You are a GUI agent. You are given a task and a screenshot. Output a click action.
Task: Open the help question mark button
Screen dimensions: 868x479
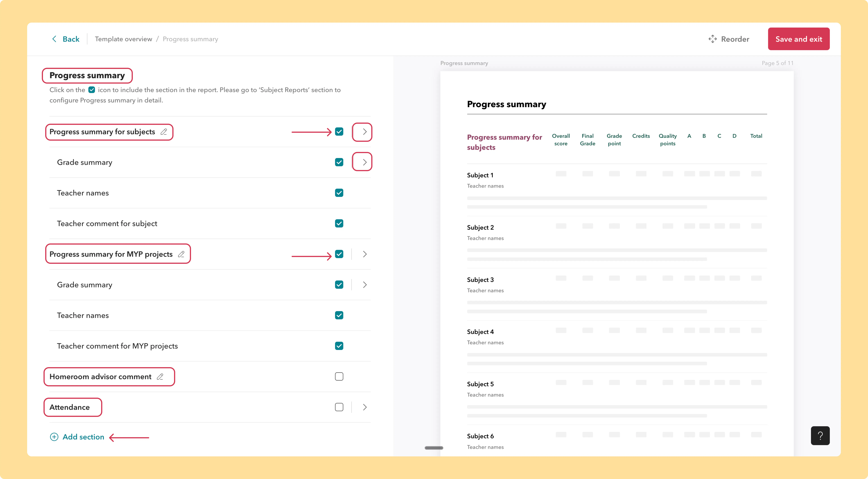pos(820,436)
